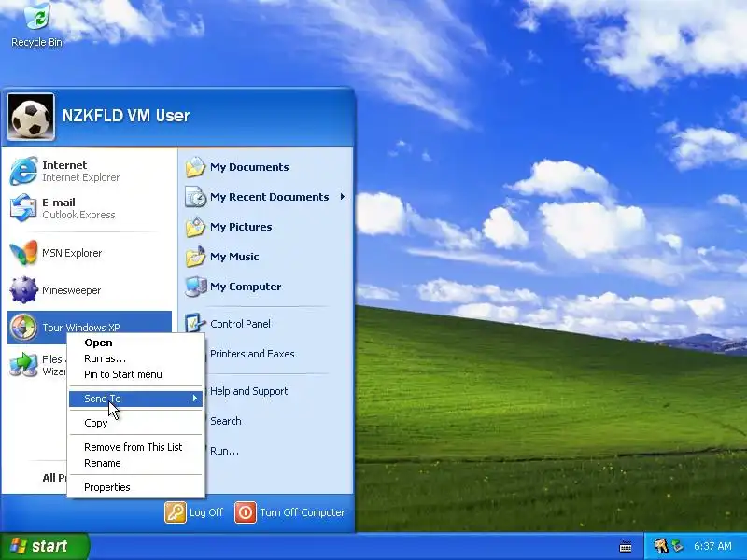Open Help and Support

[248, 391]
